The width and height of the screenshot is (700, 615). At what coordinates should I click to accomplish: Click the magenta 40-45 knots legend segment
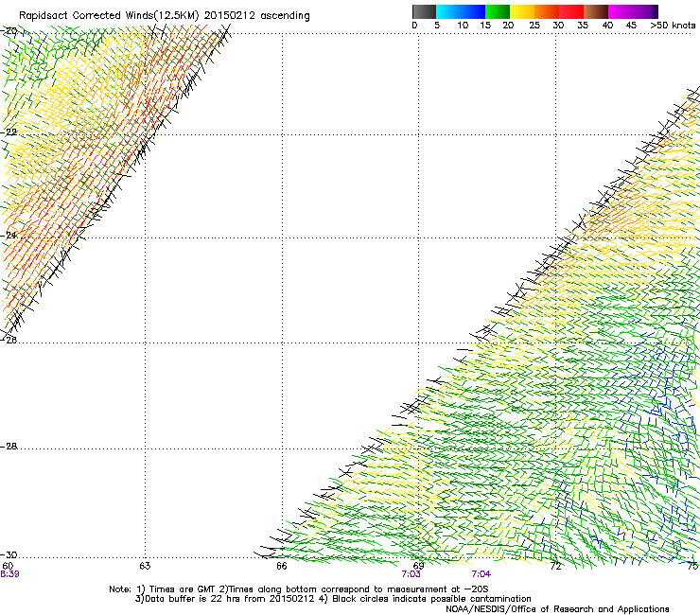621,11
